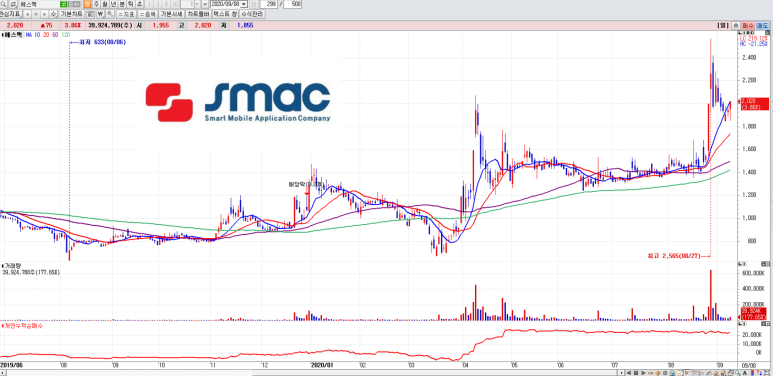Screen dimensions: 773x376
Task: Toggle the 차트툴바 option
Action: (198, 14)
